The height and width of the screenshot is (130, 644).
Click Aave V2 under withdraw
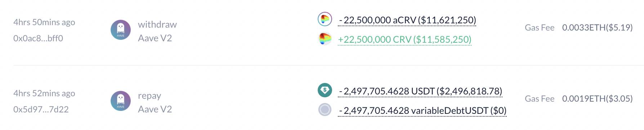coord(155,38)
